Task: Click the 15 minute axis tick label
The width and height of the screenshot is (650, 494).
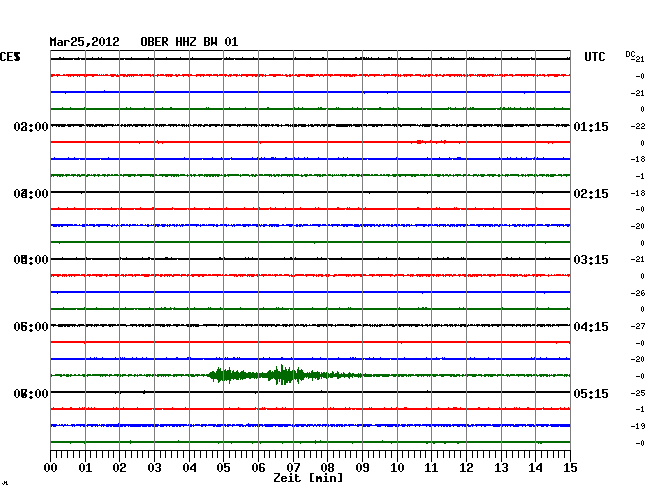Action: point(570,468)
